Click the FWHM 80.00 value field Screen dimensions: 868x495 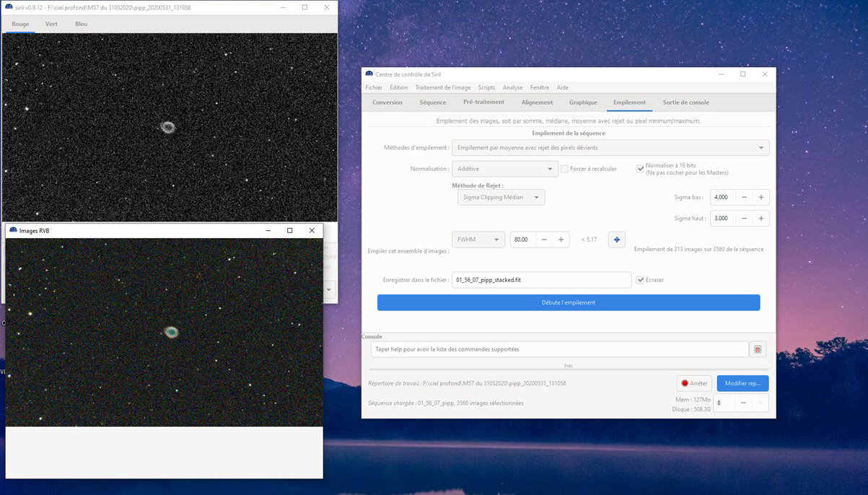(x=523, y=240)
